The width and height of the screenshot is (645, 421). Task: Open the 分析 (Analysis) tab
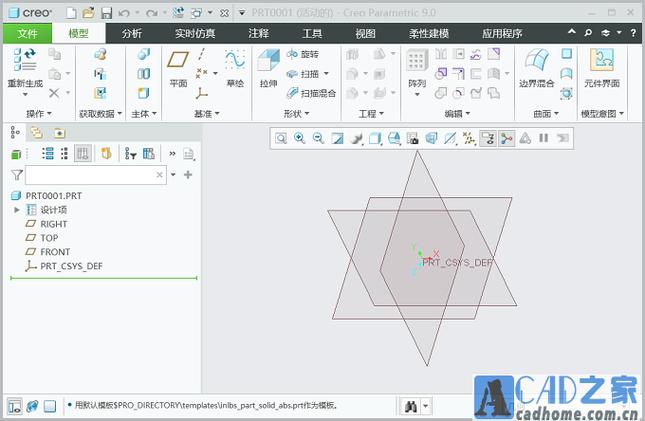pos(132,33)
